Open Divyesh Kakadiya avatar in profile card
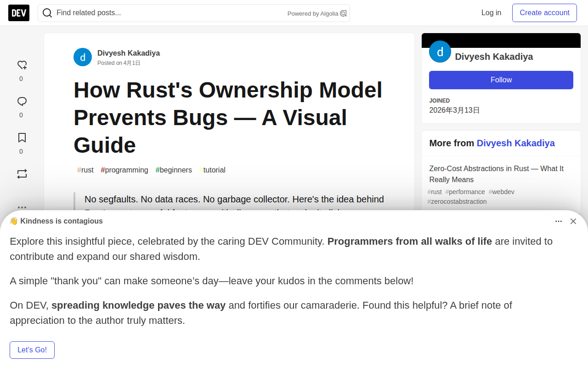 (440, 52)
